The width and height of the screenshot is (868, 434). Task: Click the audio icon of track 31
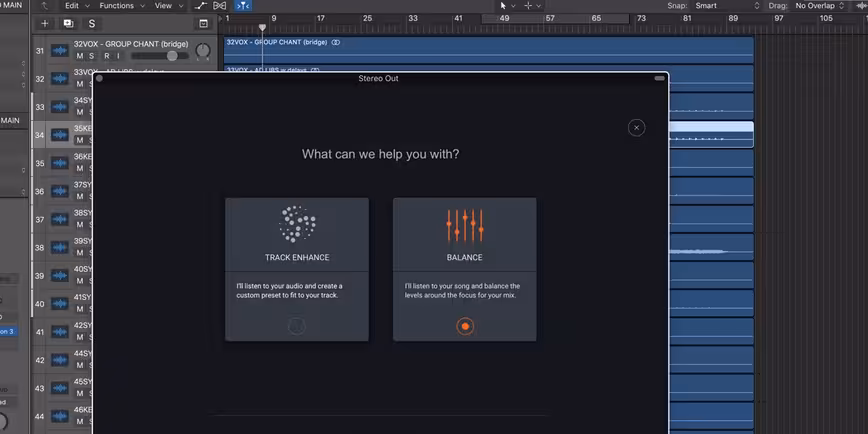59,51
